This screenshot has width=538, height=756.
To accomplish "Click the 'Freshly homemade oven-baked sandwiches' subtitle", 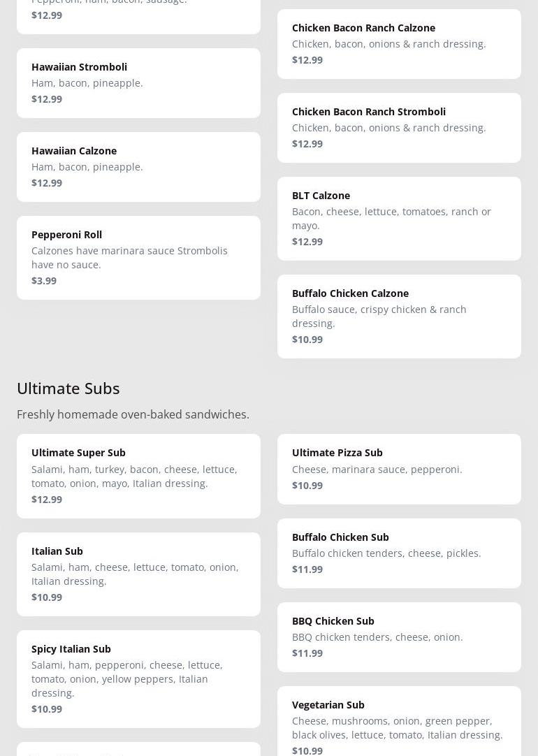I will [133, 414].
